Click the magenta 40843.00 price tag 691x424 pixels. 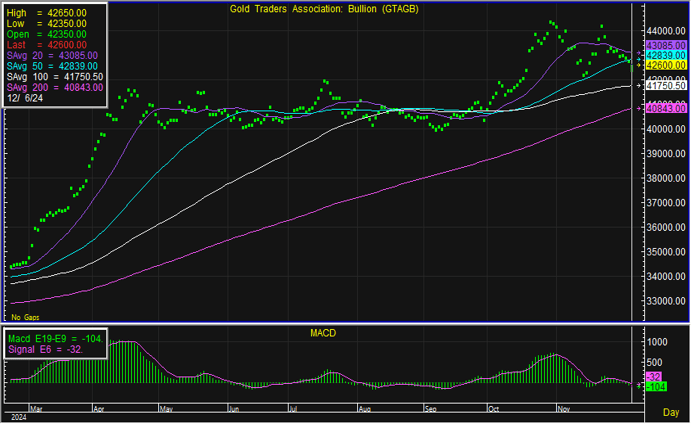click(x=665, y=108)
